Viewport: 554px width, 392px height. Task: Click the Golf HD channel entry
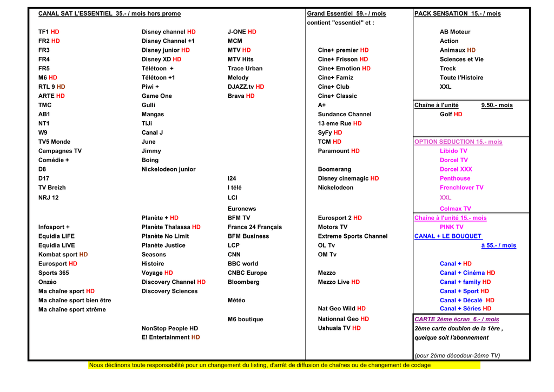point(451,115)
